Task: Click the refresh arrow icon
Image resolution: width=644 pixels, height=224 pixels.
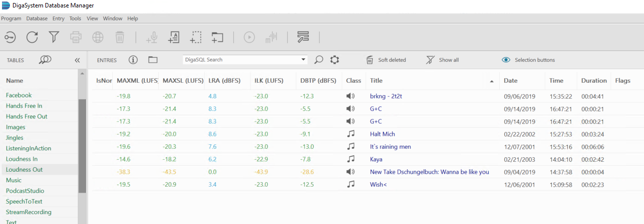Action: (32, 37)
